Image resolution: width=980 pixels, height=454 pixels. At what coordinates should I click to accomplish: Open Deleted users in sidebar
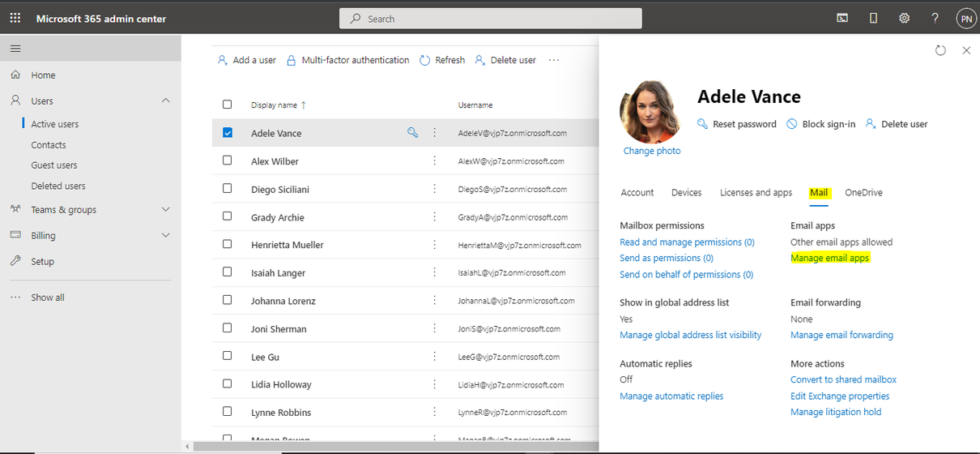[58, 186]
